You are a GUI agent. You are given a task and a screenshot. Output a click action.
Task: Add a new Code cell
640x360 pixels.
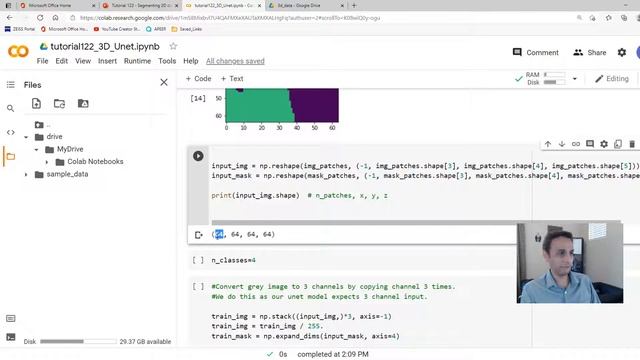click(198, 78)
